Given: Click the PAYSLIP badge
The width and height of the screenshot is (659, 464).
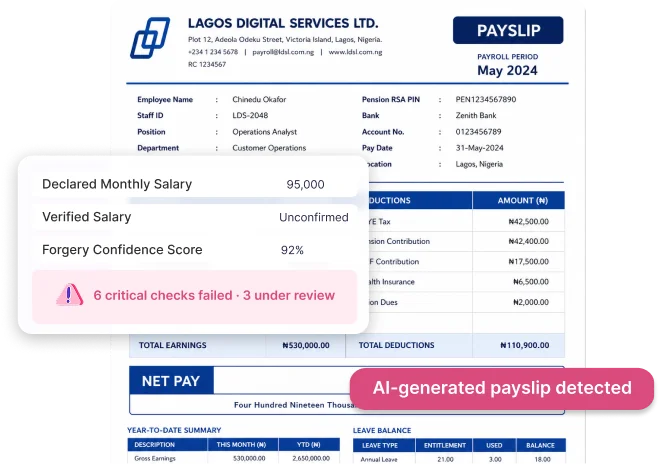Looking at the screenshot, I should (x=508, y=30).
